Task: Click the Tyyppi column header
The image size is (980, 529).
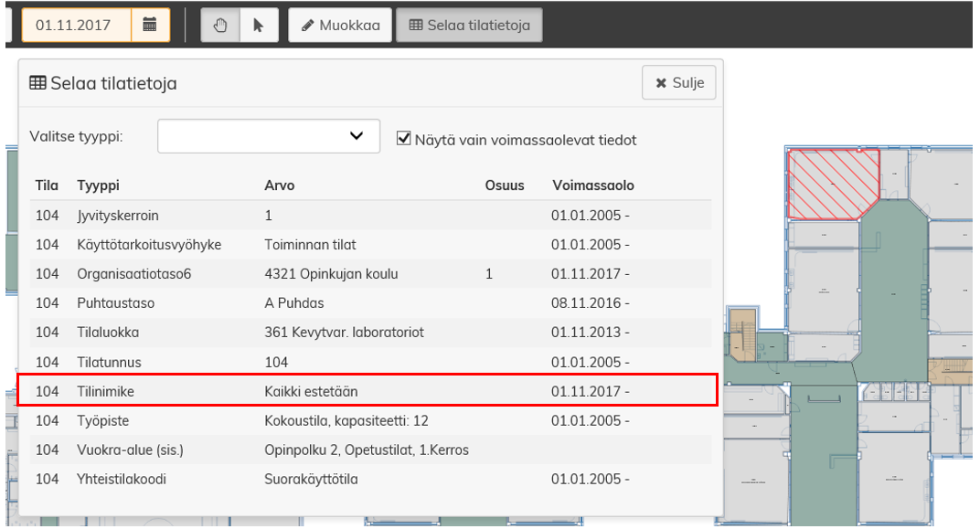Action: [97, 185]
